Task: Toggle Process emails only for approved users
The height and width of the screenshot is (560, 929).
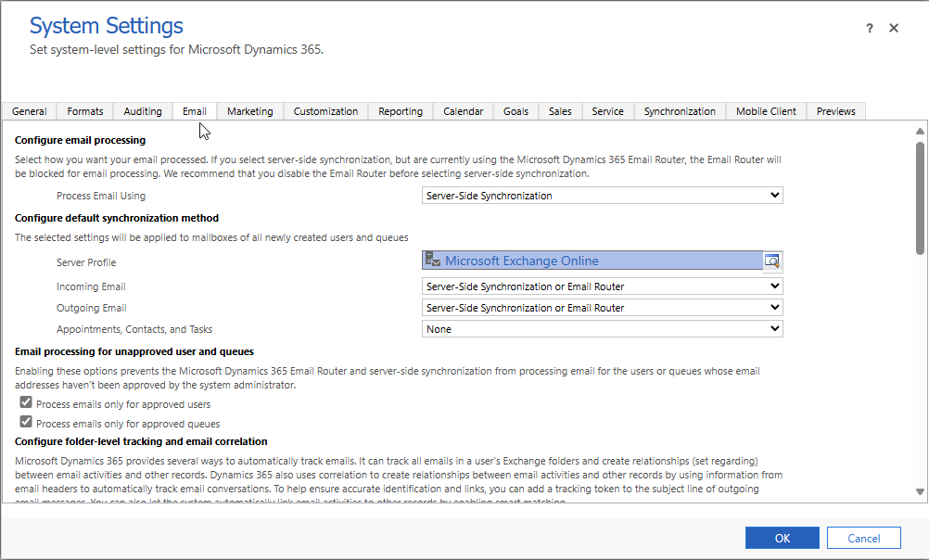Action: [x=25, y=402]
